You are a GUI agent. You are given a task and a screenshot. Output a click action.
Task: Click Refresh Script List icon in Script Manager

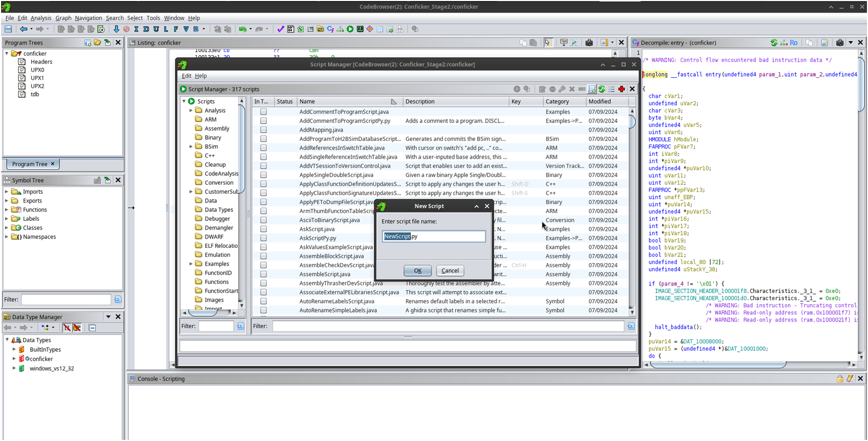pos(602,89)
